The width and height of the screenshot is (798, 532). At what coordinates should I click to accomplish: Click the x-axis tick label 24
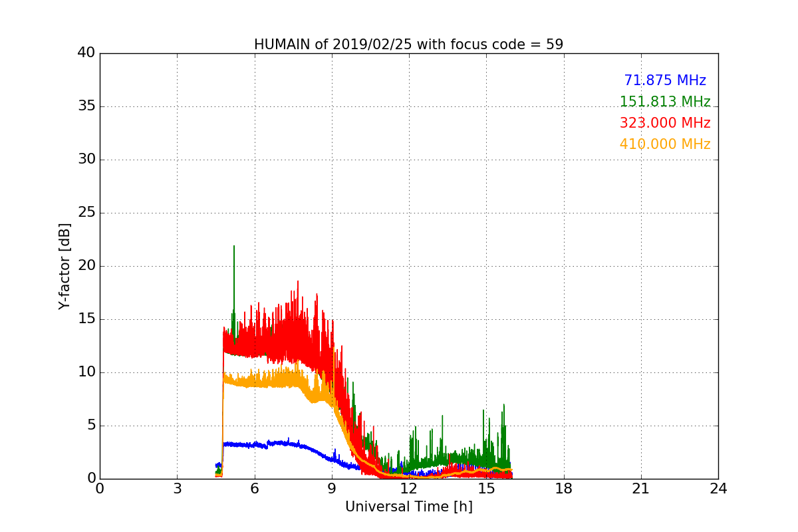tap(718, 489)
